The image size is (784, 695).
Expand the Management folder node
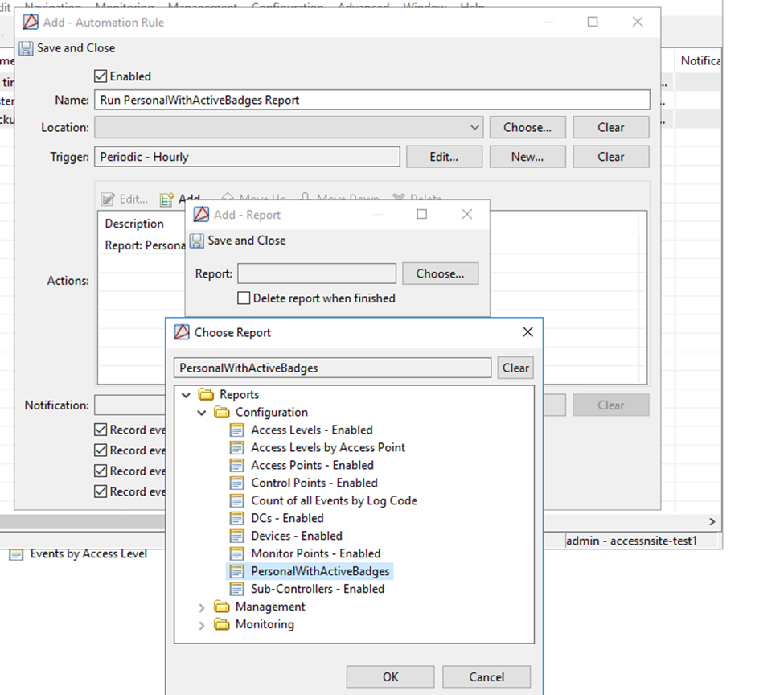(202, 607)
